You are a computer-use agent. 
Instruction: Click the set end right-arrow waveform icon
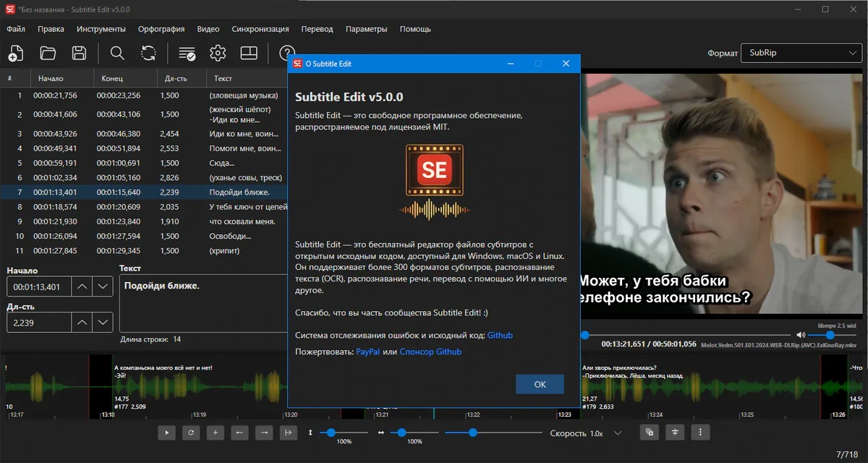pos(263,433)
